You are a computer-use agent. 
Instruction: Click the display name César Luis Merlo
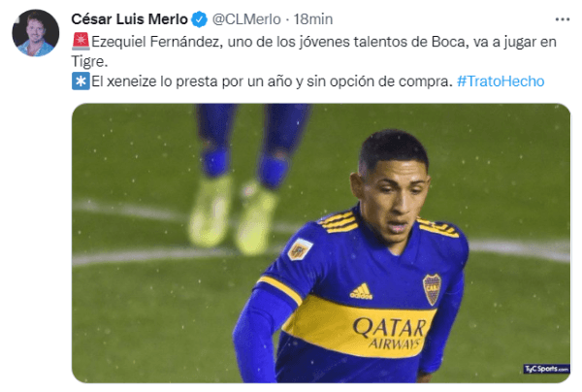(130, 19)
